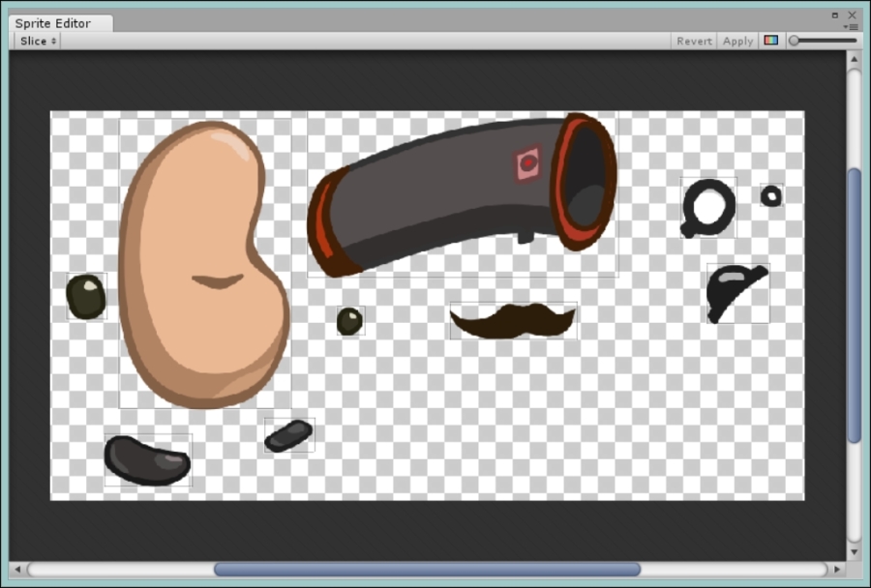Screen dimensions: 871x588
Task: Click the scroll right arrow
Action: (x=836, y=569)
